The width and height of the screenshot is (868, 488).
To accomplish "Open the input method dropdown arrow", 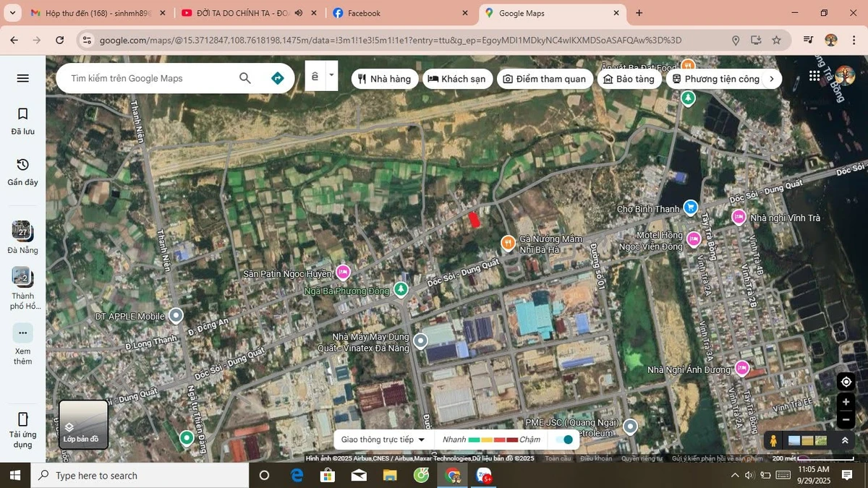I will tap(332, 75).
